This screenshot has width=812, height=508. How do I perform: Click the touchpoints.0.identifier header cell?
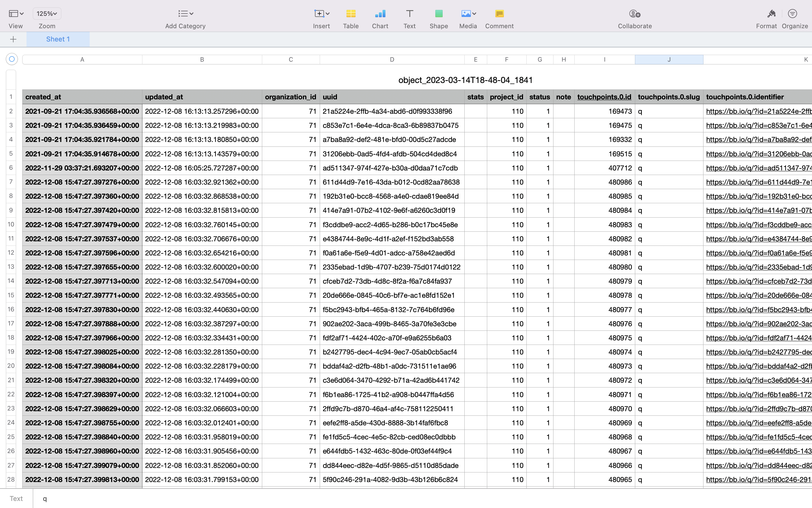point(758,97)
